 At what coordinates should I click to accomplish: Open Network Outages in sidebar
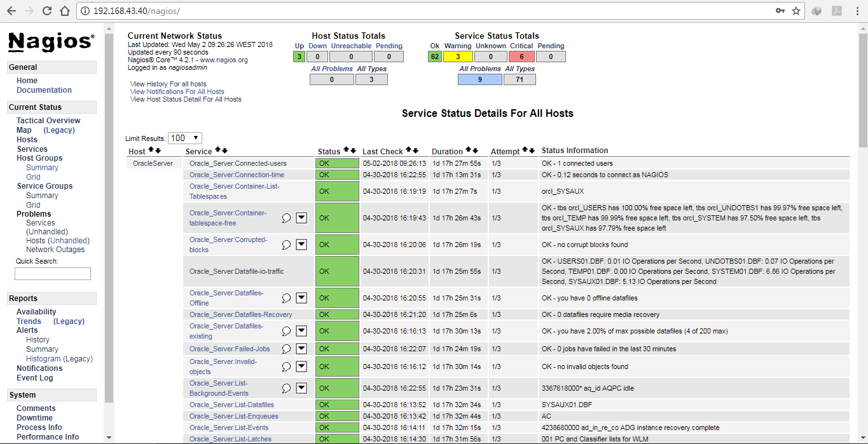click(55, 250)
